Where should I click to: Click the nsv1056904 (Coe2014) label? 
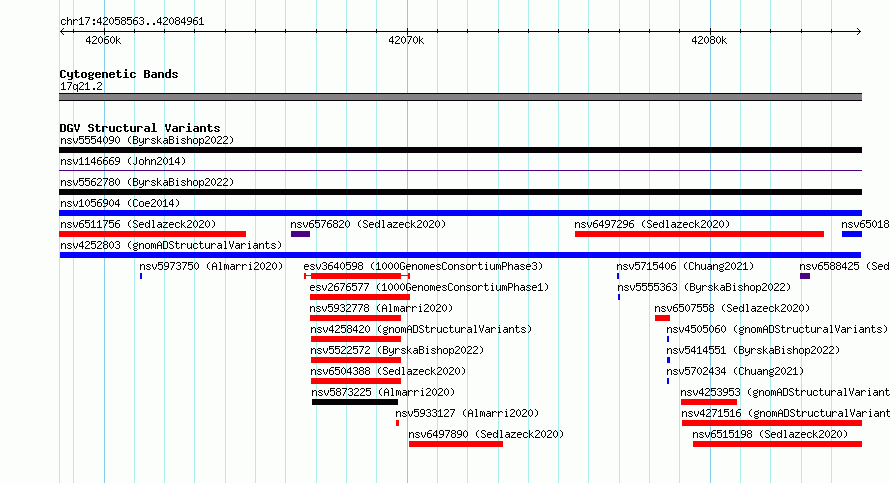(x=120, y=203)
